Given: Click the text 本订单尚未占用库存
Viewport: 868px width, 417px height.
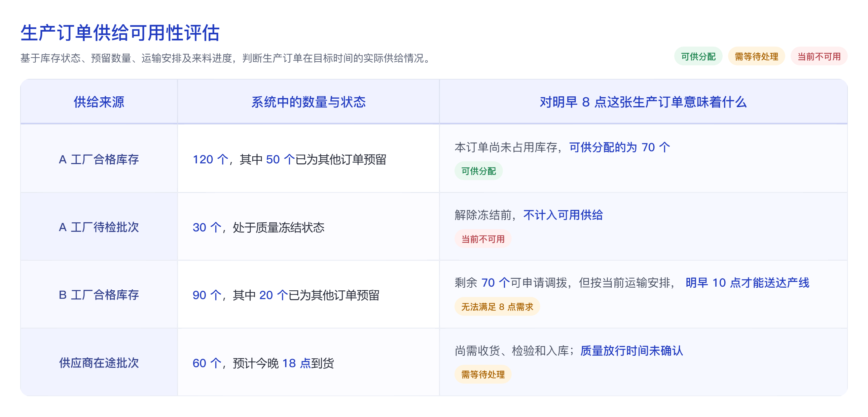Looking at the screenshot, I should (506, 147).
